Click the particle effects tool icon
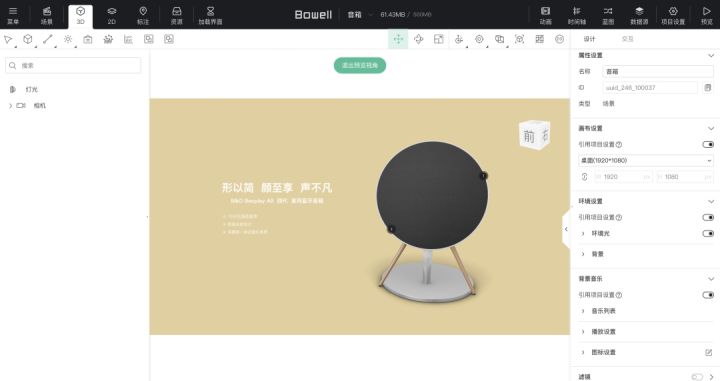720x381 pixels. [108, 39]
